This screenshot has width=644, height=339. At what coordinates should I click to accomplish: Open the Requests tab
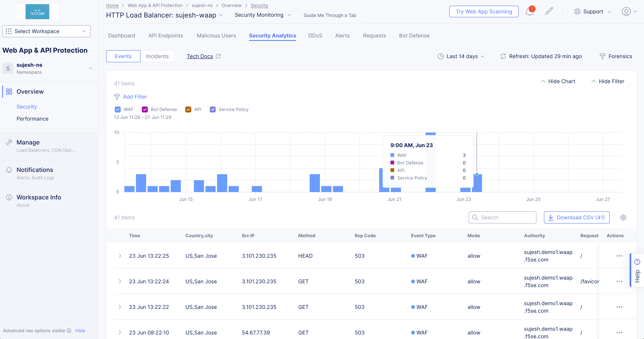click(374, 36)
